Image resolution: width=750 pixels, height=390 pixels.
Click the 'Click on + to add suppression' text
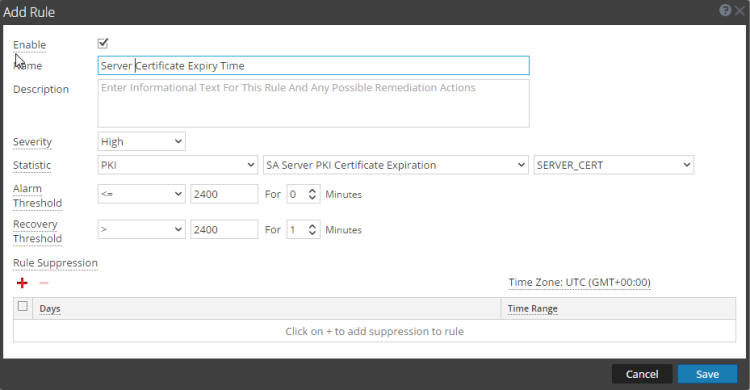click(x=374, y=331)
